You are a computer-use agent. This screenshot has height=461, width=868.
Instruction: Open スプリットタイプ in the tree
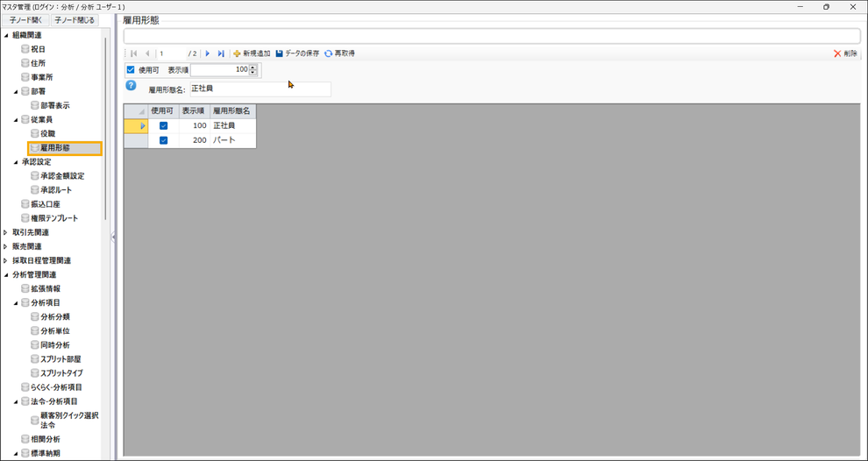(x=61, y=373)
